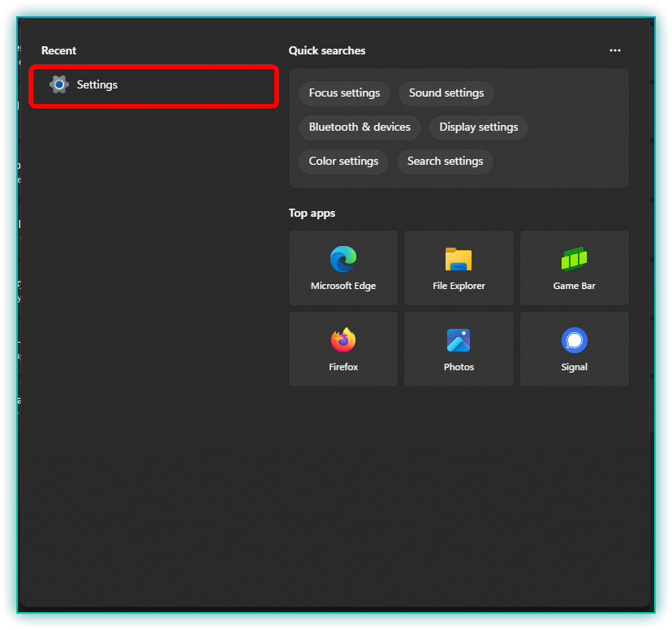Choose the Display settings quick search
672x630 pixels.
[478, 127]
